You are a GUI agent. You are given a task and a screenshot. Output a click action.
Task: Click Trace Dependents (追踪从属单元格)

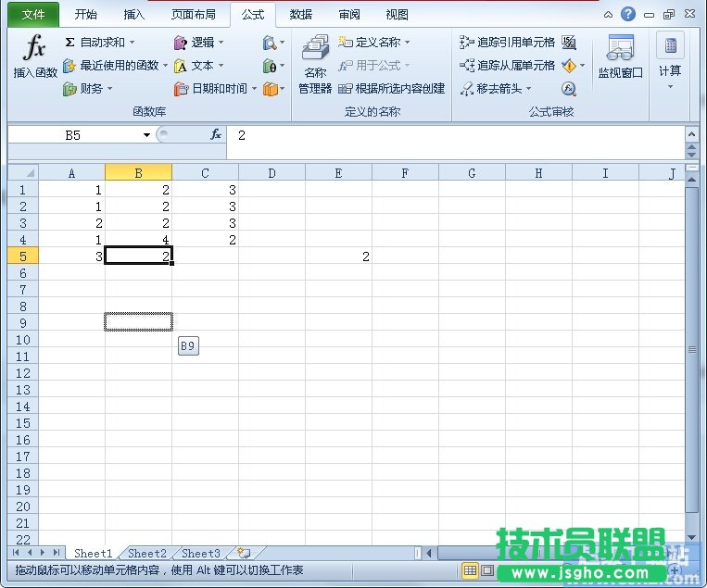click(x=508, y=66)
